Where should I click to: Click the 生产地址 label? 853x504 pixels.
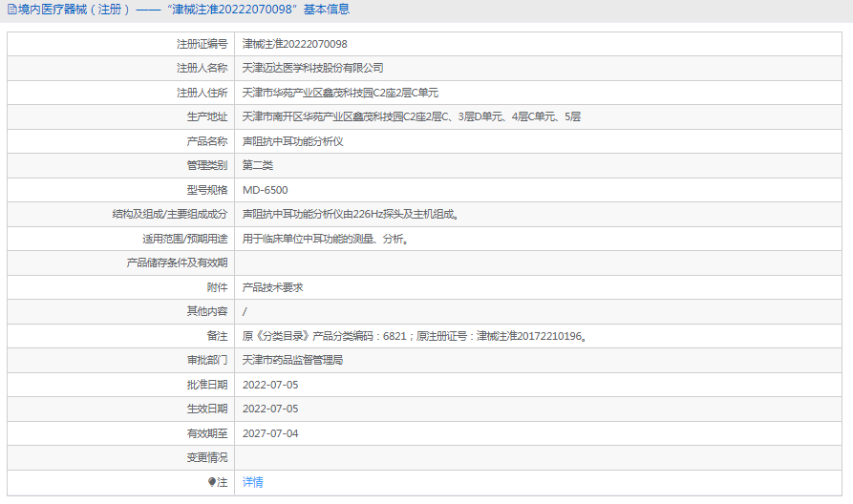[x=206, y=116]
